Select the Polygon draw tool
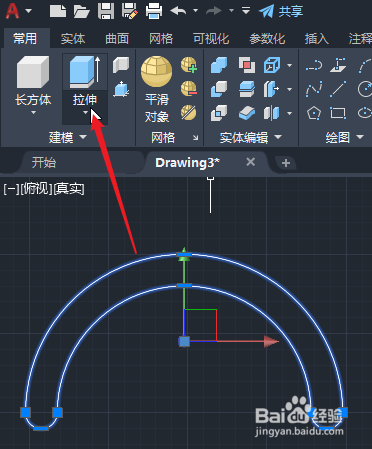Viewport: 372px width, 449px height. [x=314, y=113]
